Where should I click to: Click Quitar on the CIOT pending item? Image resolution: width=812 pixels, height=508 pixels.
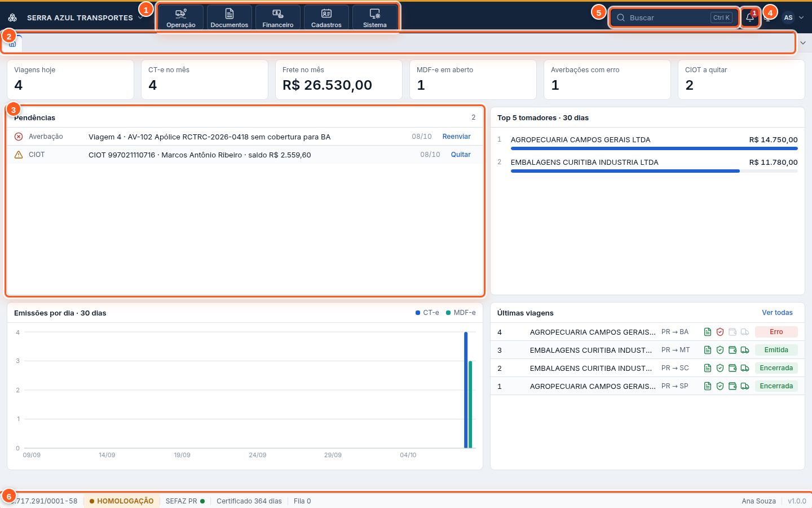(x=461, y=155)
